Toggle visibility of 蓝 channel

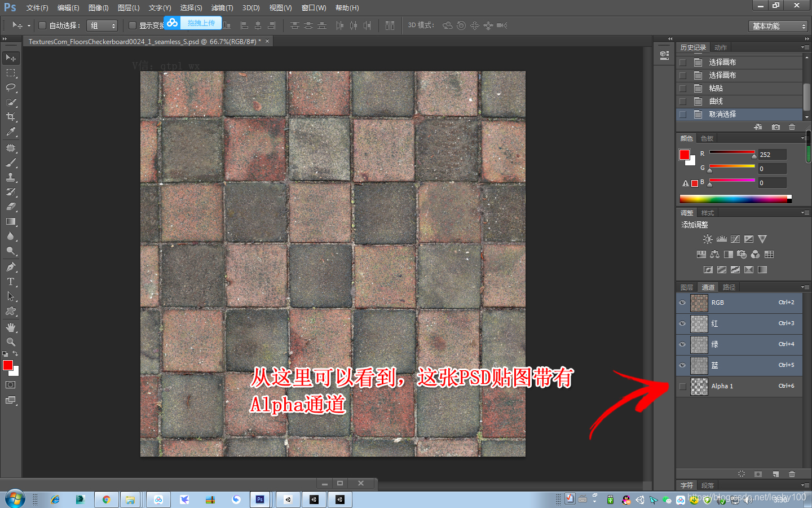click(682, 365)
